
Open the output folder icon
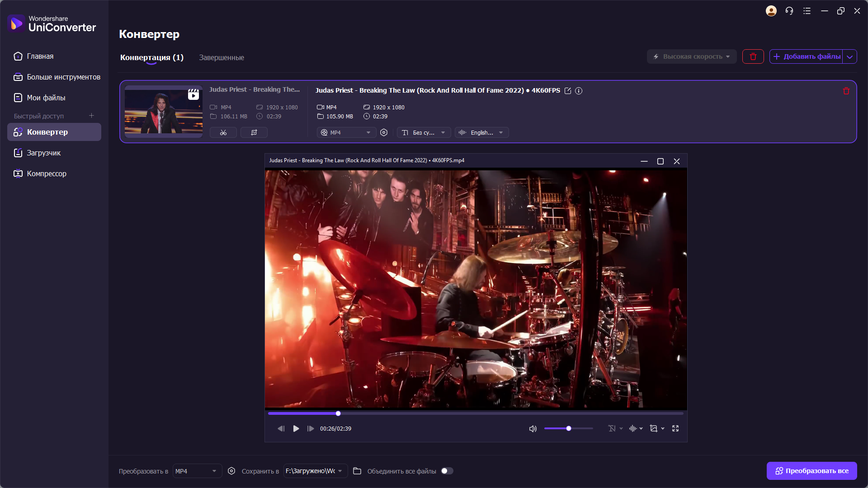click(357, 471)
